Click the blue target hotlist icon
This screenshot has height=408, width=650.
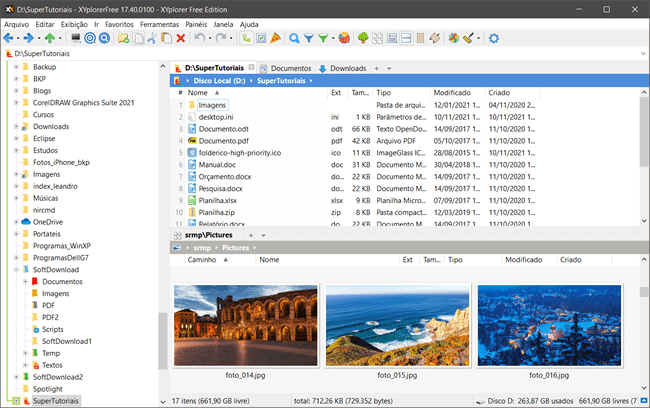90,39
